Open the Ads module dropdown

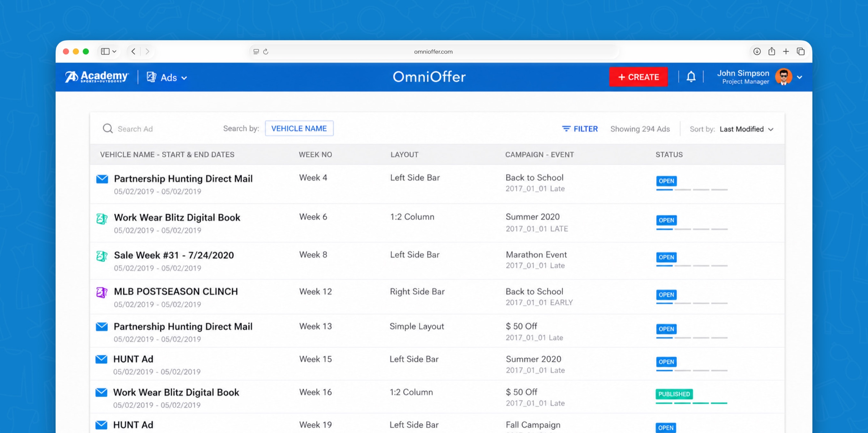click(167, 77)
